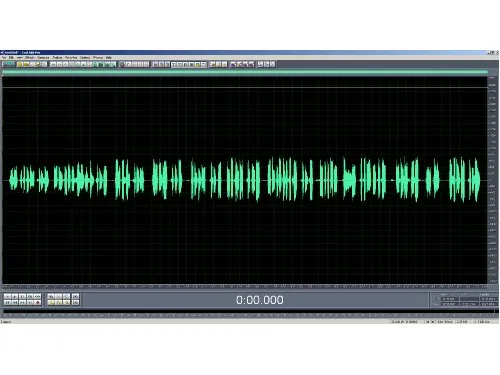
Task: Click the Fast Forward transport button
Action: (x=22, y=302)
